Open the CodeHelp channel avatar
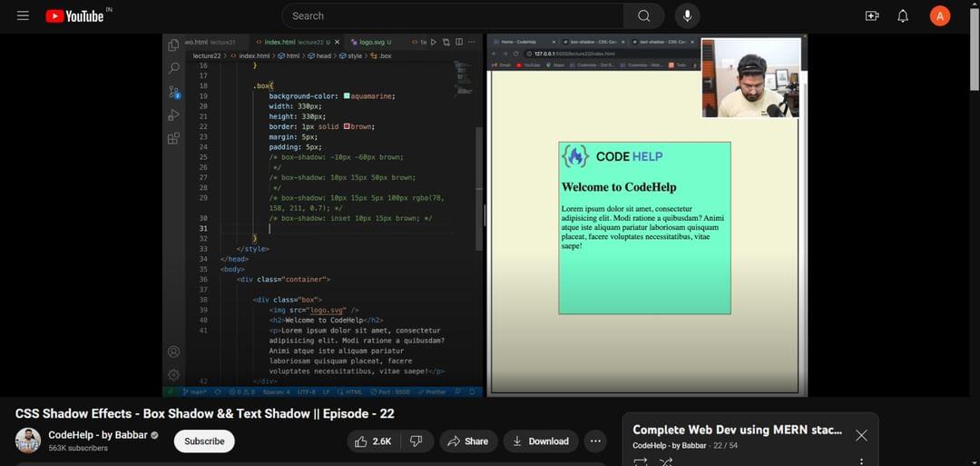 click(x=28, y=441)
